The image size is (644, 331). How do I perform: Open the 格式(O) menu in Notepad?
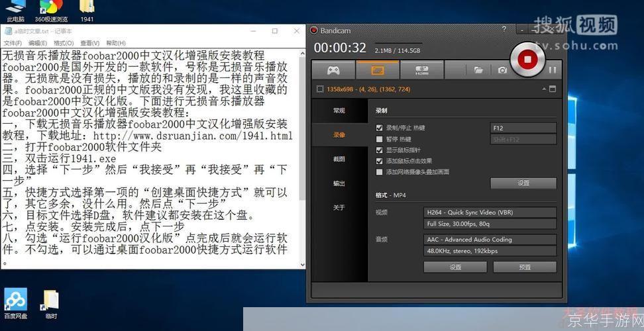point(64,43)
